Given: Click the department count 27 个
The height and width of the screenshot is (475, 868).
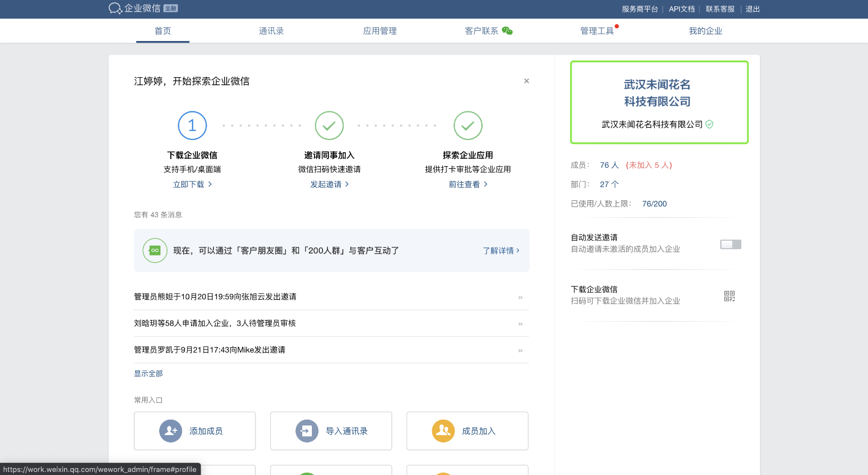Looking at the screenshot, I should click(x=609, y=184).
